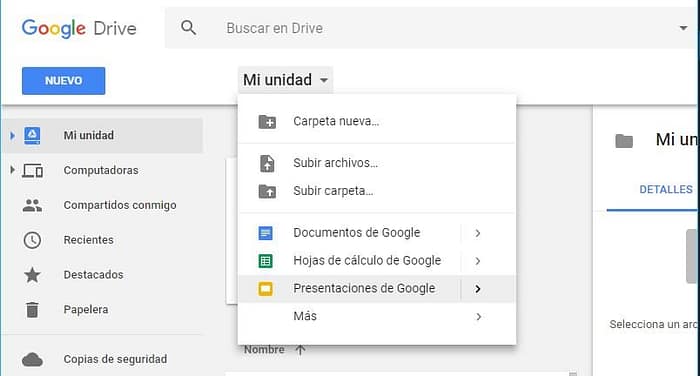Click the new folder plus icon
The width and height of the screenshot is (700, 376).
pyautogui.click(x=267, y=121)
